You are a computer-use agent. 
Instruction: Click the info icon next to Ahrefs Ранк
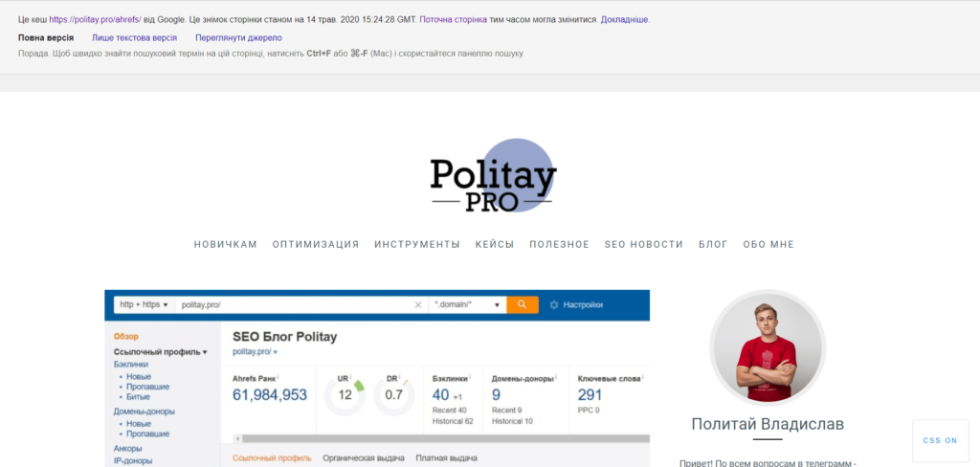(x=278, y=377)
